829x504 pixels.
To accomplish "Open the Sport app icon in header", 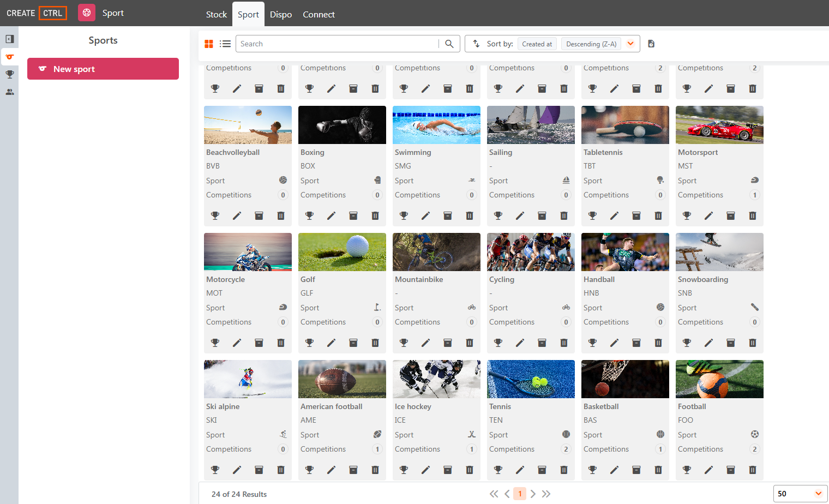I will (87, 13).
